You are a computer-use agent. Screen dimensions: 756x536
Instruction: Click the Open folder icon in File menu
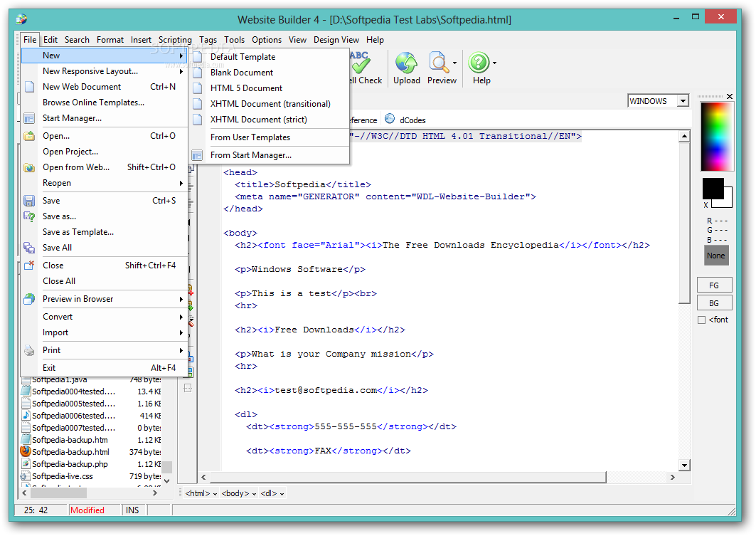click(x=29, y=136)
